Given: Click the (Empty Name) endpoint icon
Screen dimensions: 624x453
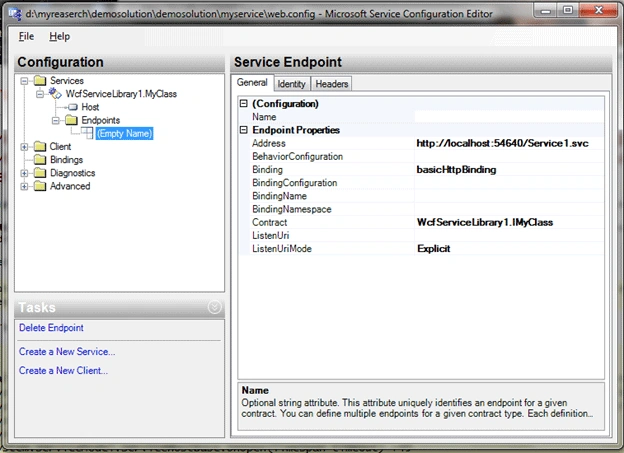Looking at the screenshot, I should [x=87, y=133].
